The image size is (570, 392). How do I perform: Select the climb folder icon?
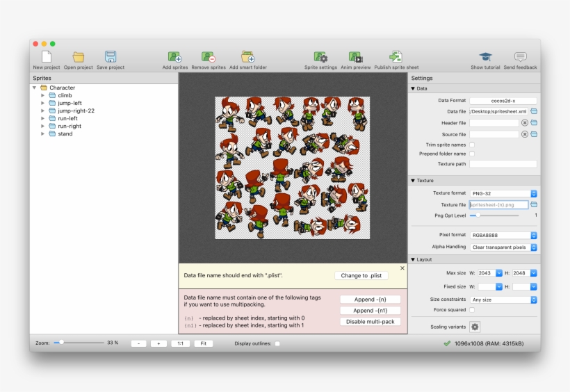[x=52, y=95]
